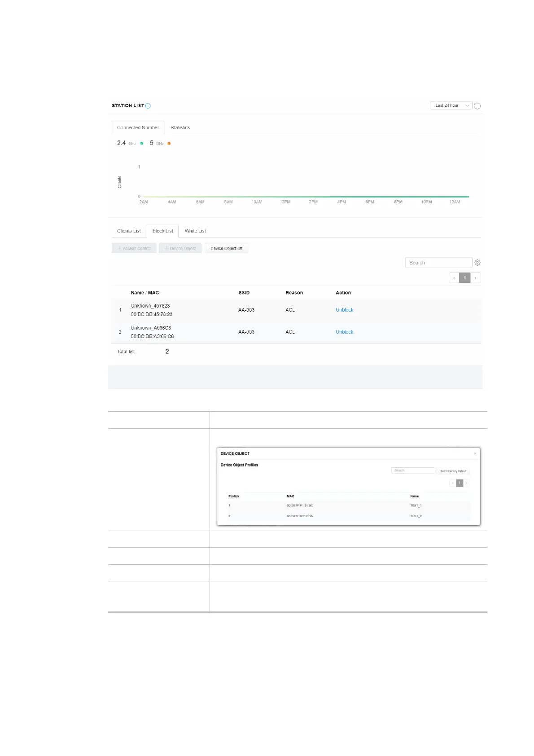This screenshot has width=534, height=756.
Task: Select page 1 in Device Object dialog
Action: pos(460,483)
